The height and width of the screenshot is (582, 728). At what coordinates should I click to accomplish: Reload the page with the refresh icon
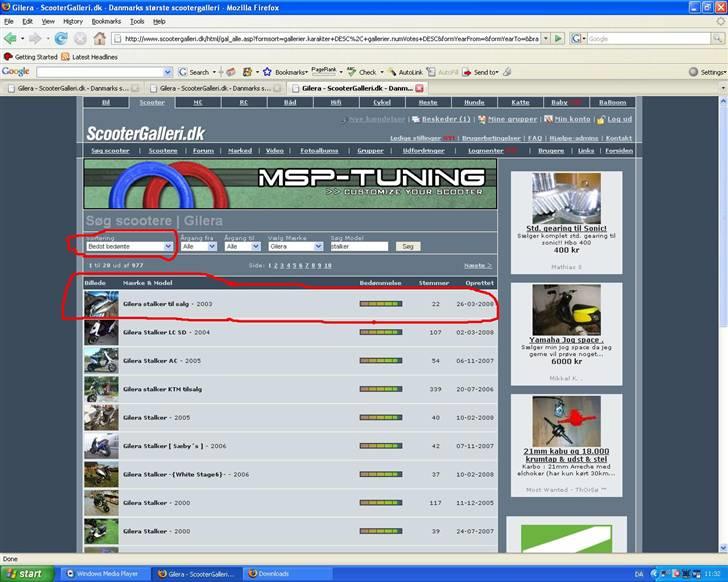61,38
